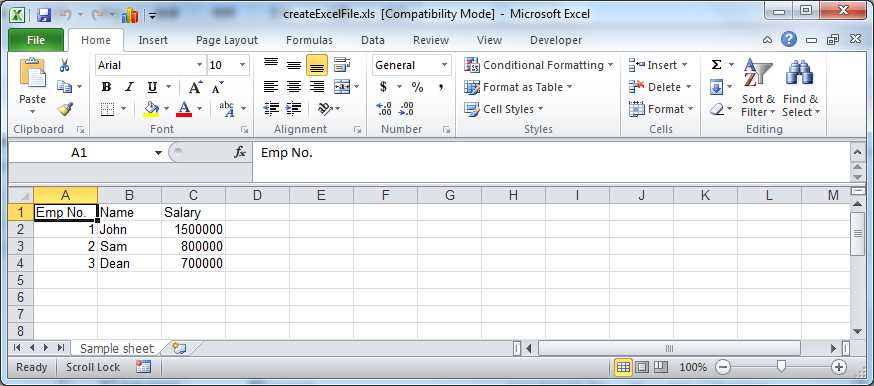Click the Insert Function fx icon

click(x=240, y=152)
